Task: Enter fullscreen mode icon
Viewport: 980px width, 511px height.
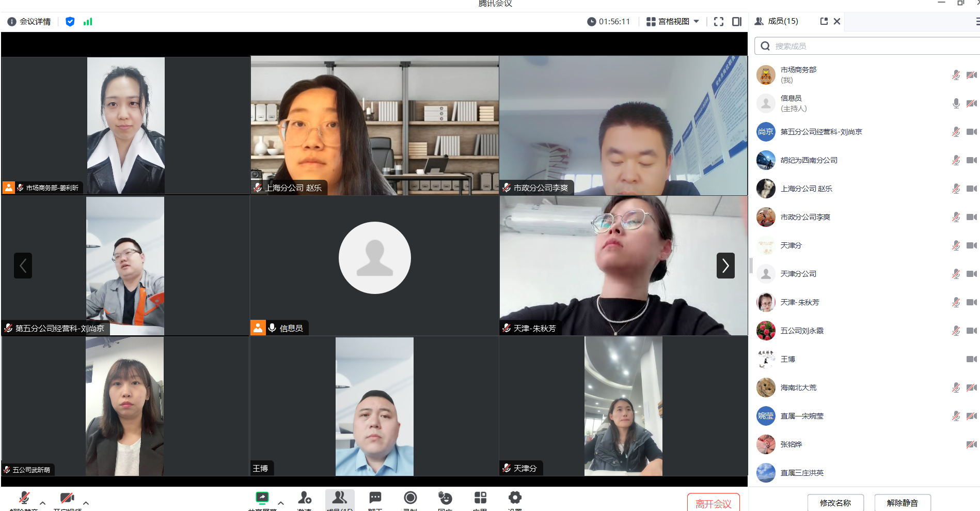Action: coord(719,22)
